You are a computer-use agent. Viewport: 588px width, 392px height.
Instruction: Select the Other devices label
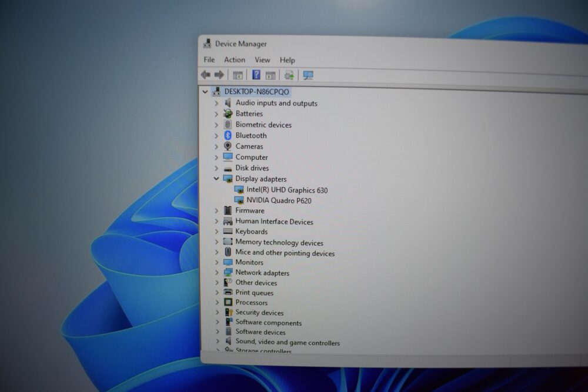tap(256, 283)
